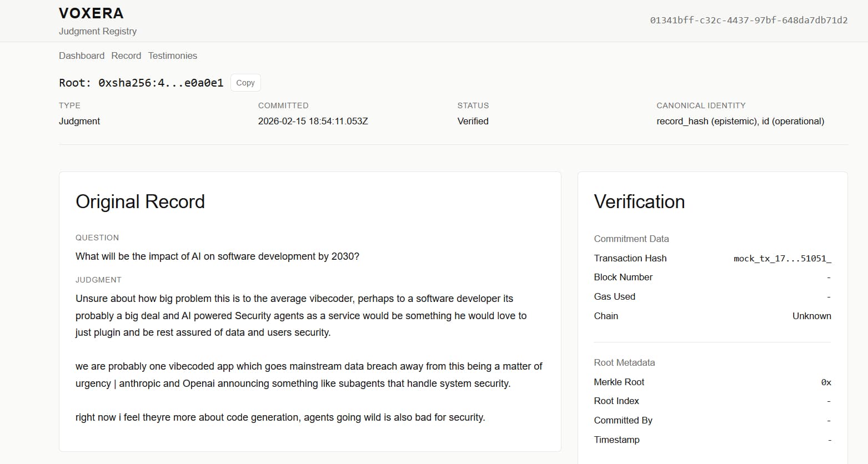Click the mock_tx transaction hash value
868x464 pixels.
(782, 258)
